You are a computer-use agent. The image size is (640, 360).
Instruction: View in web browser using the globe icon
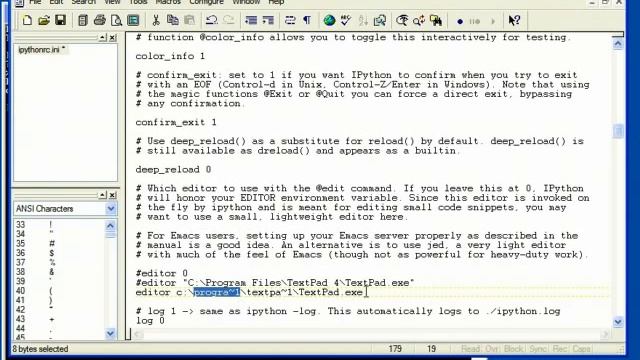pyautogui.click(x=329, y=20)
